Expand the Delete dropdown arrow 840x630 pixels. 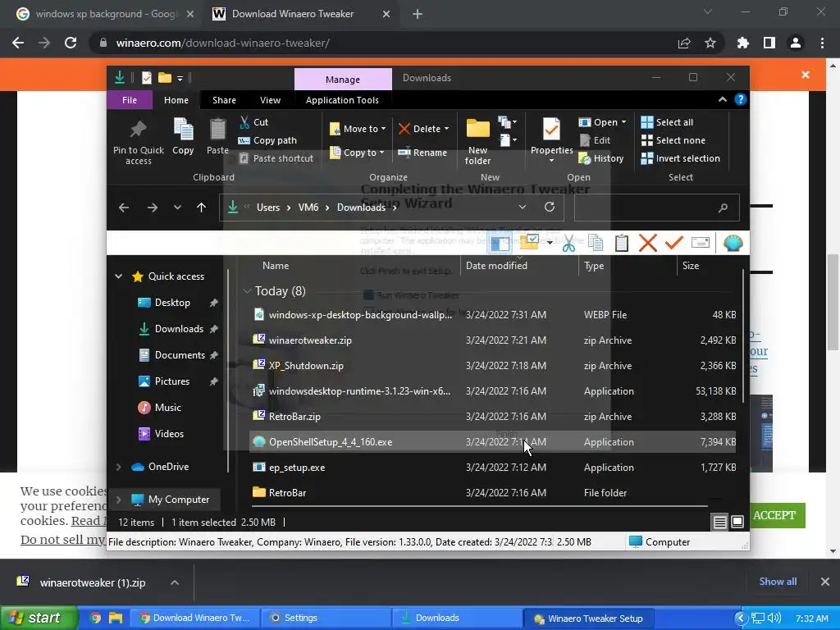446,129
